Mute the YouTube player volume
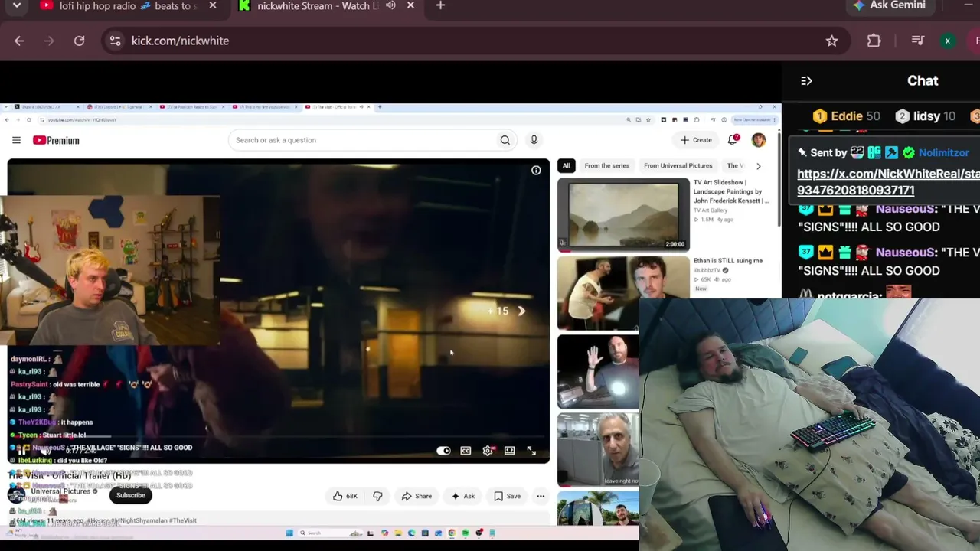 click(45, 451)
